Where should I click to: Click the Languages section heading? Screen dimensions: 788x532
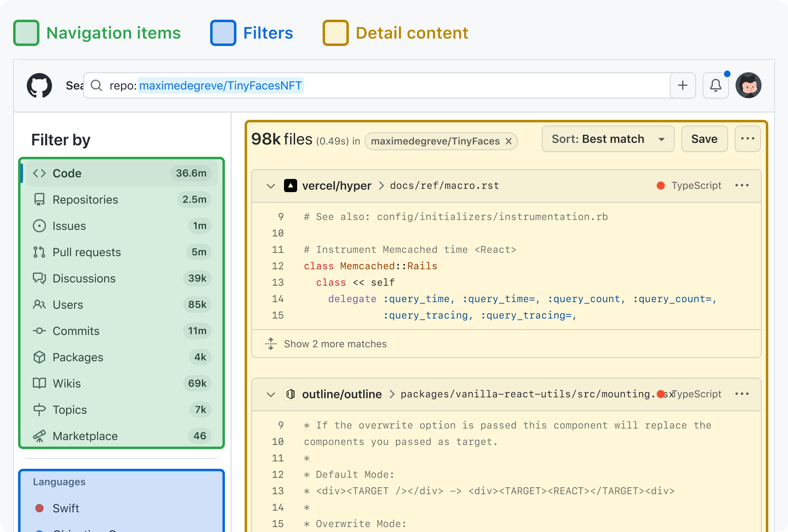coord(59,482)
